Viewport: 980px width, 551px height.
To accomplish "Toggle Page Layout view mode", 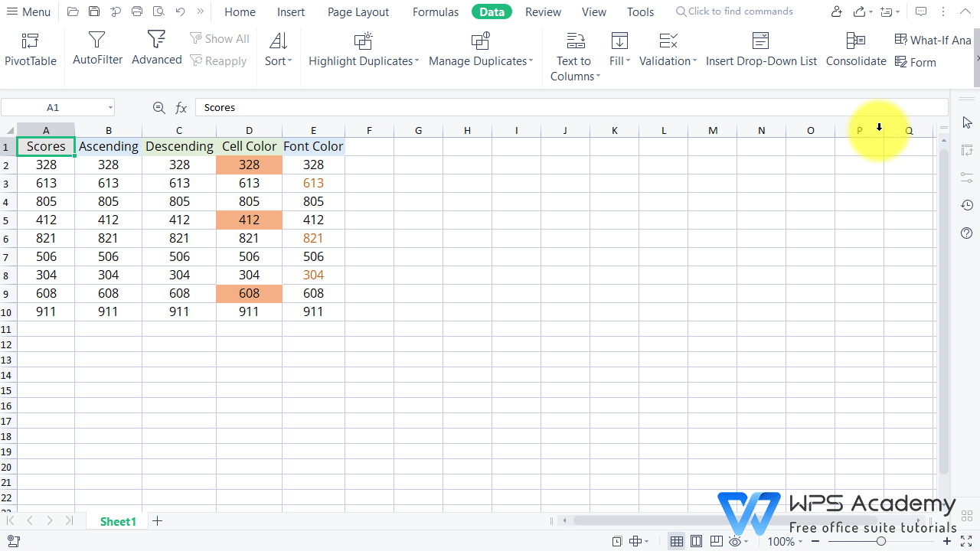I will point(696,541).
